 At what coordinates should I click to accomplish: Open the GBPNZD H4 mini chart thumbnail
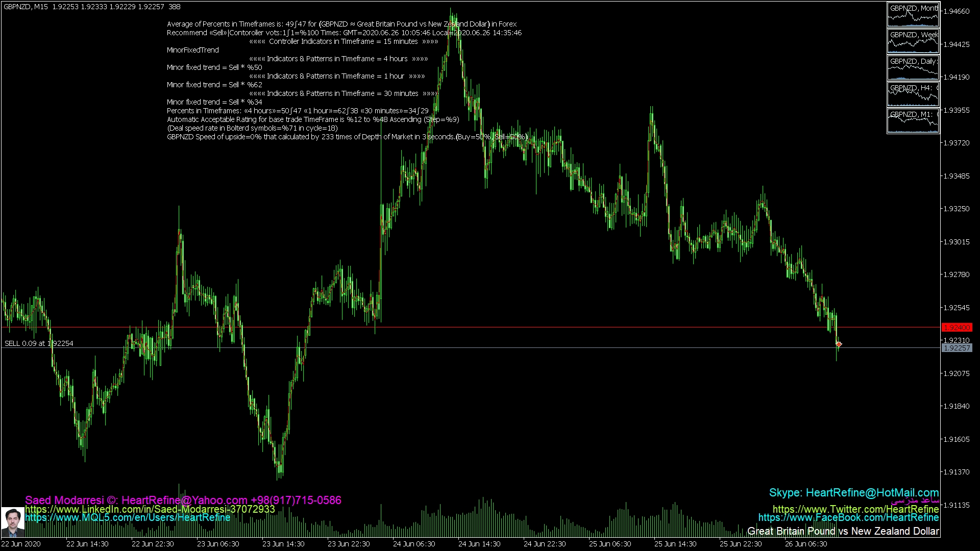pyautogui.click(x=913, y=94)
